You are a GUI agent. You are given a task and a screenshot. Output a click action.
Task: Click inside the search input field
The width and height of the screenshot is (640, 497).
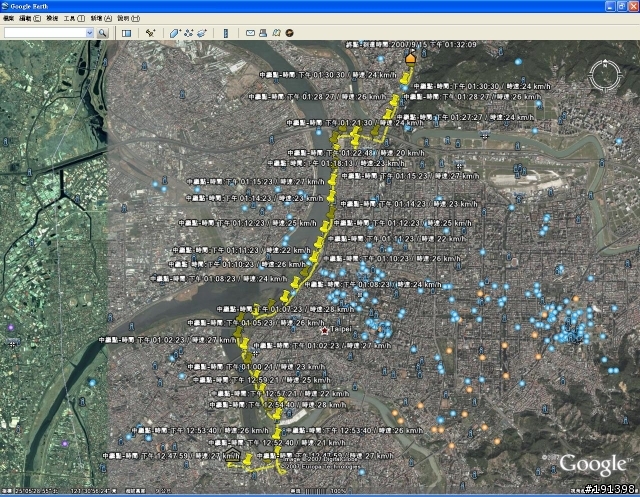45,33
